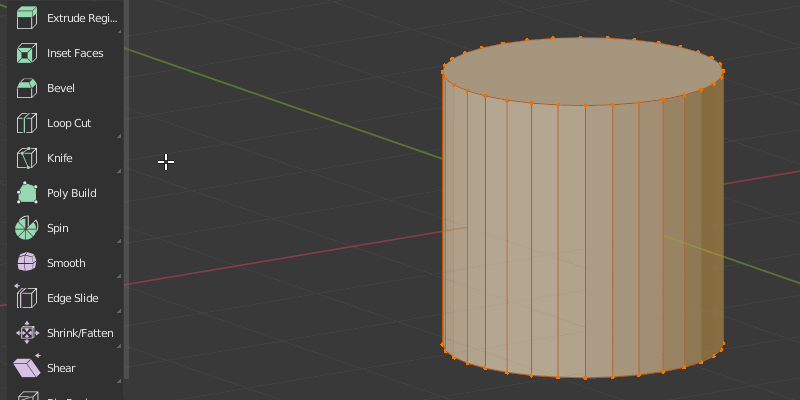
Task: Click the Bevel label in toolbar
Action: pos(61,88)
